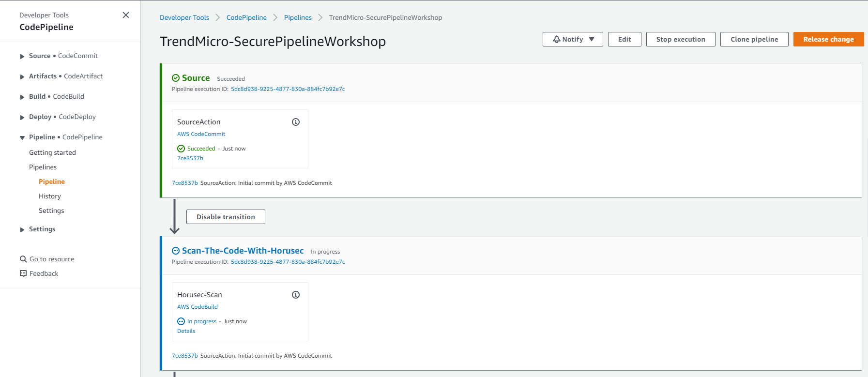
Task: Click the SourceAction Succeeded status icon
Action: coord(181,149)
